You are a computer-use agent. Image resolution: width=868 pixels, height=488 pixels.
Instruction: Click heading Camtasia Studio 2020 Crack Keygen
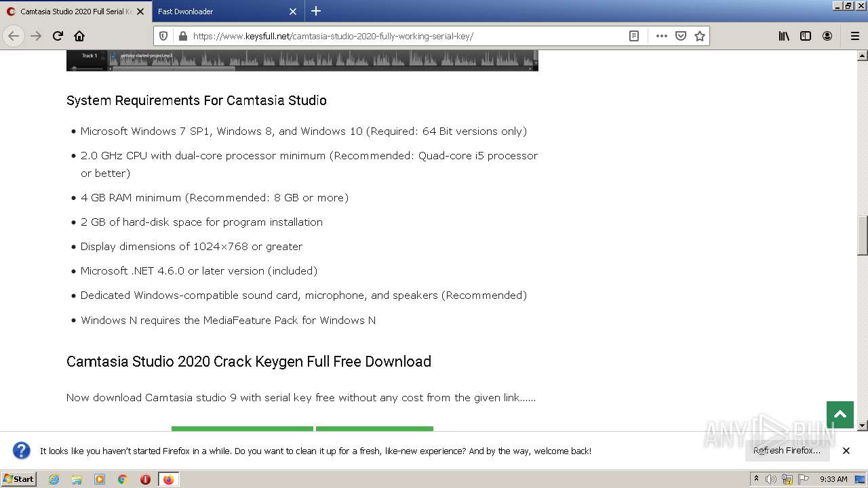click(249, 361)
